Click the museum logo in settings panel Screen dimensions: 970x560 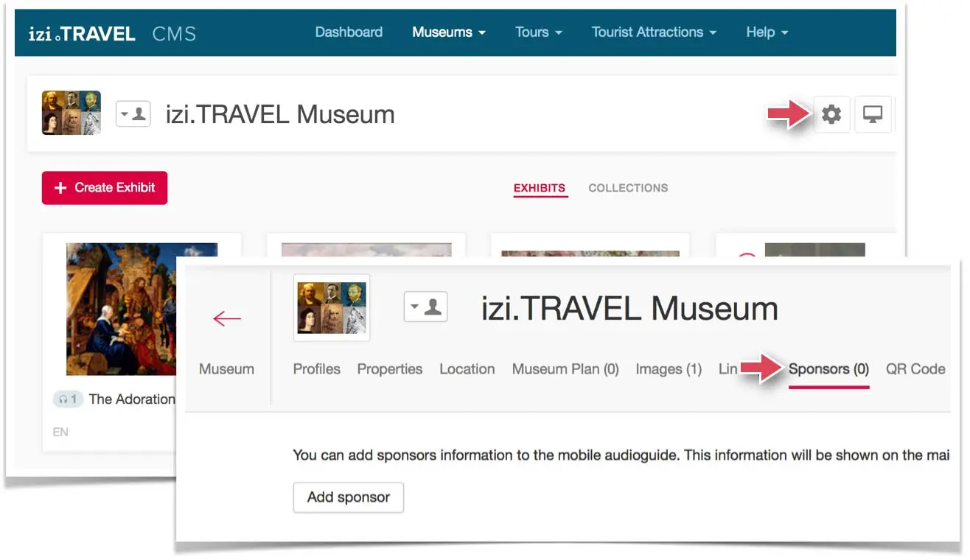(x=332, y=307)
